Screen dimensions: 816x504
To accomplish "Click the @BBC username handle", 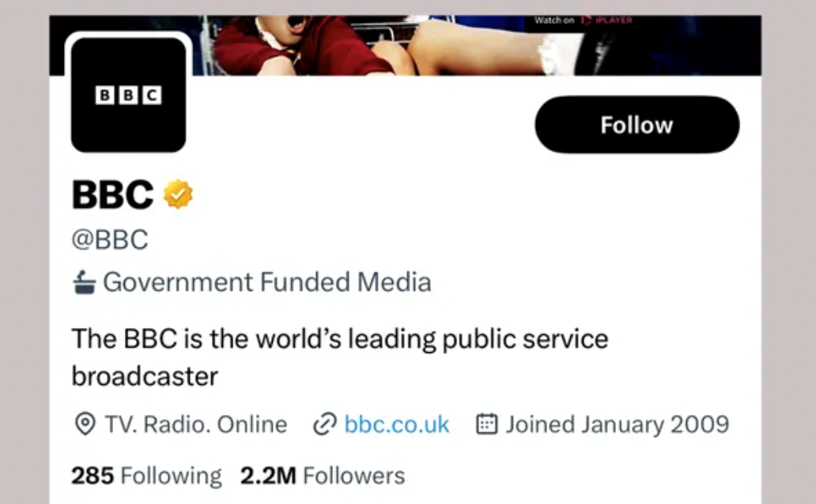I will pos(110,239).
